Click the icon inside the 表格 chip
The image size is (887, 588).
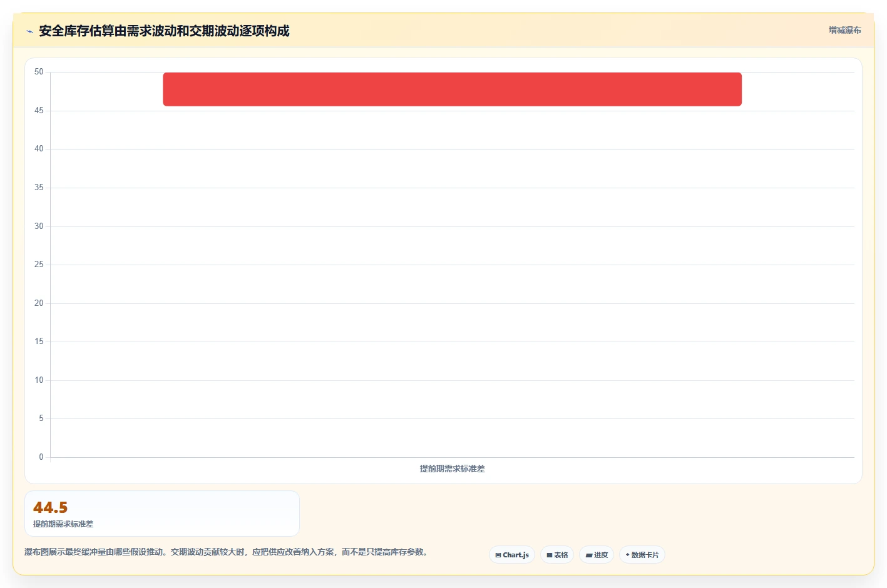click(550, 555)
